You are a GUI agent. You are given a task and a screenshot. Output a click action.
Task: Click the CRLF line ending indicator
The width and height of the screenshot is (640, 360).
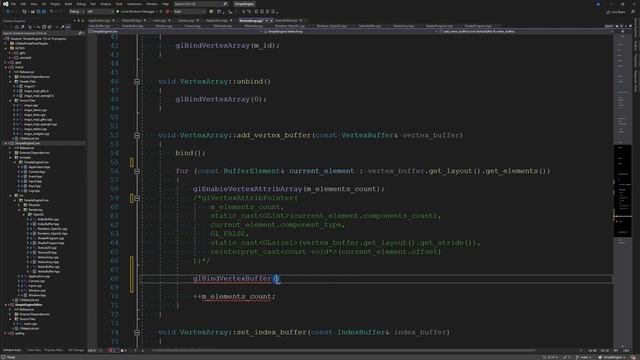click(x=626, y=351)
